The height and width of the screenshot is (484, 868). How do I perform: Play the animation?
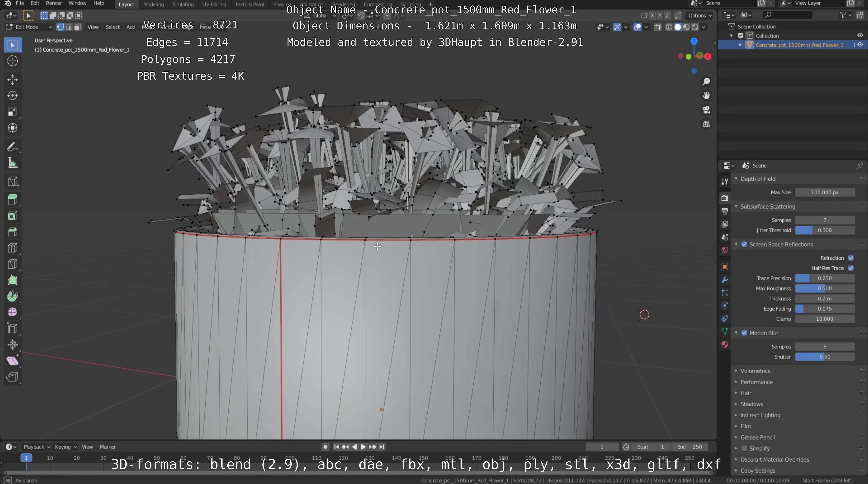point(363,447)
